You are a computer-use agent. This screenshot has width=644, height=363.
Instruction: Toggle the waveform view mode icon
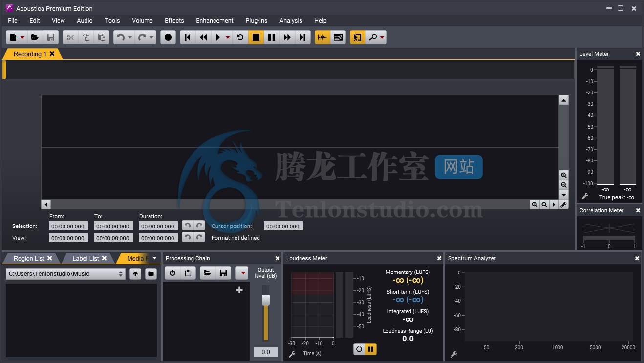(322, 37)
